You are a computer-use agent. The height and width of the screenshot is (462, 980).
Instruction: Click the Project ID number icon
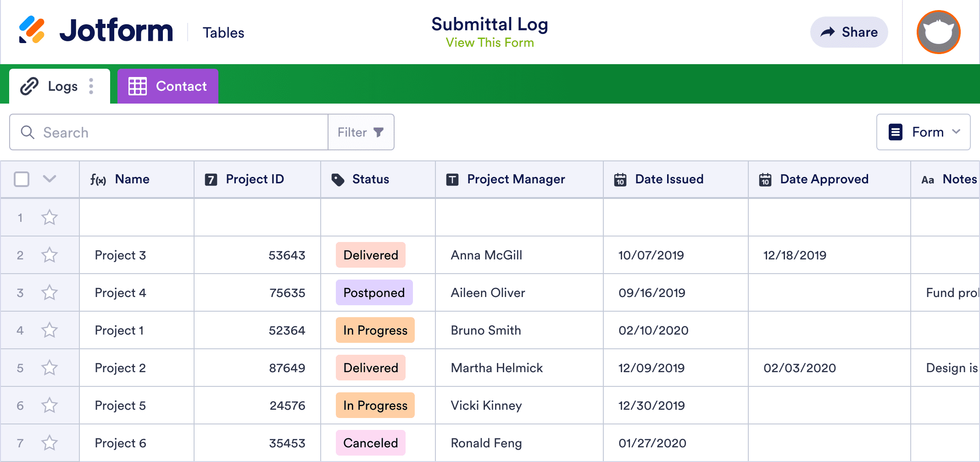tap(211, 180)
